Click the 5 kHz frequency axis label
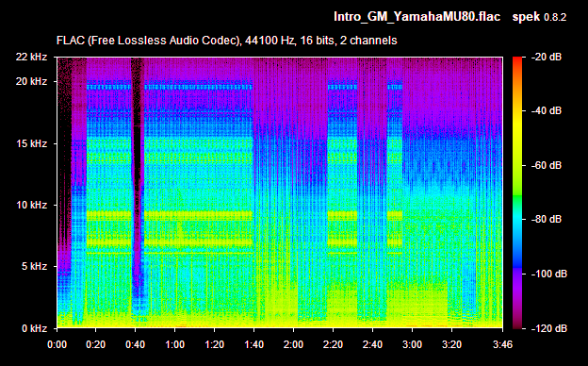Screen dimensions: 588x366 [34, 267]
